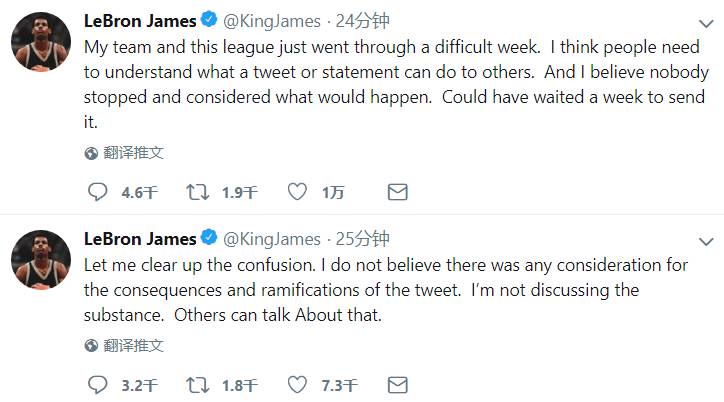This screenshot has width=724, height=402.
Task: Retweet the second tweet about confusion
Action: point(197,384)
